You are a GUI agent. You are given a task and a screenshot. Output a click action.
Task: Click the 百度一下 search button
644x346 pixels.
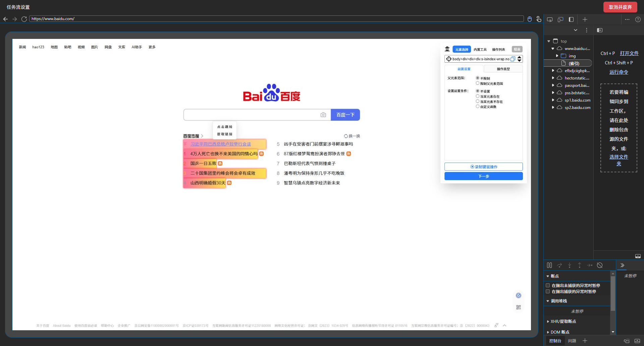pyautogui.click(x=345, y=115)
